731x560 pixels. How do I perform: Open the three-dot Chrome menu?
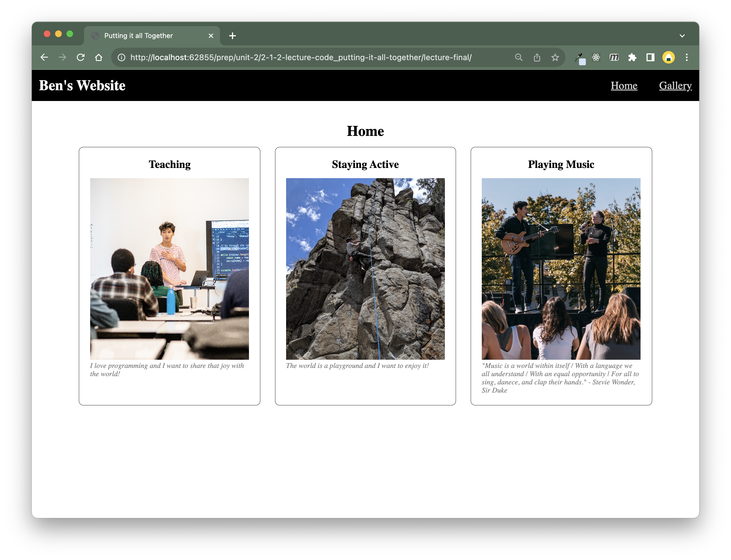[x=687, y=57]
